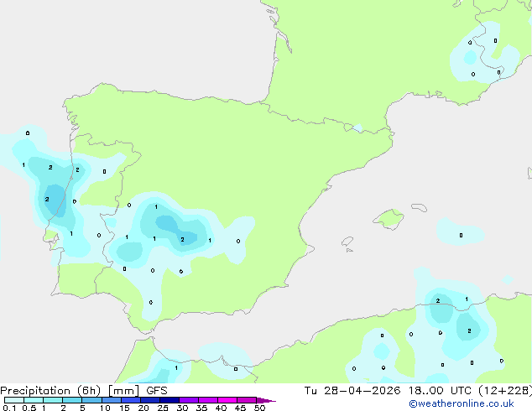532x411 pixels.
Task: Click the '35' legend scale label
Action: click(x=201, y=408)
